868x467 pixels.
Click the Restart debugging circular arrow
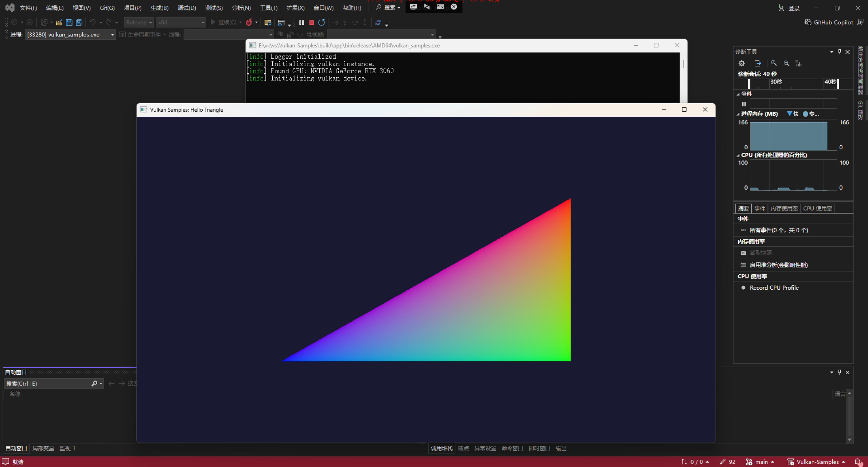pyautogui.click(x=321, y=23)
